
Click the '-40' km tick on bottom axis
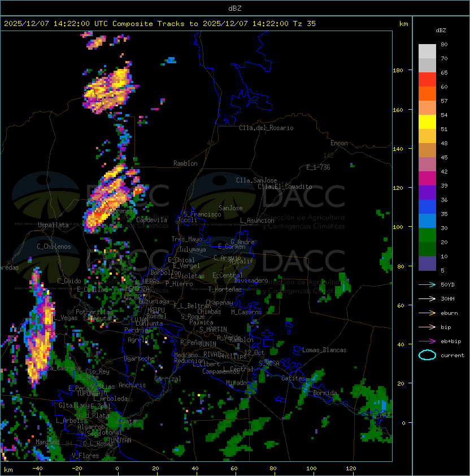pyautogui.click(x=37, y=469)
